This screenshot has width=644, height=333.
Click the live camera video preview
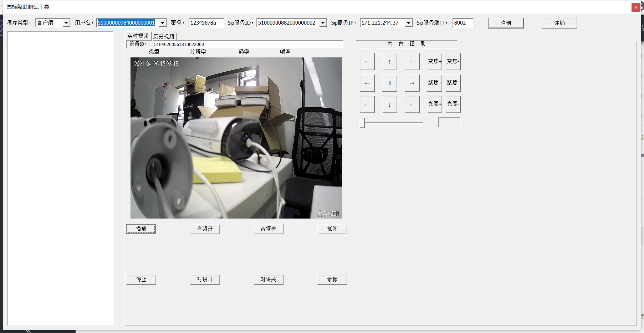[236, 138]
